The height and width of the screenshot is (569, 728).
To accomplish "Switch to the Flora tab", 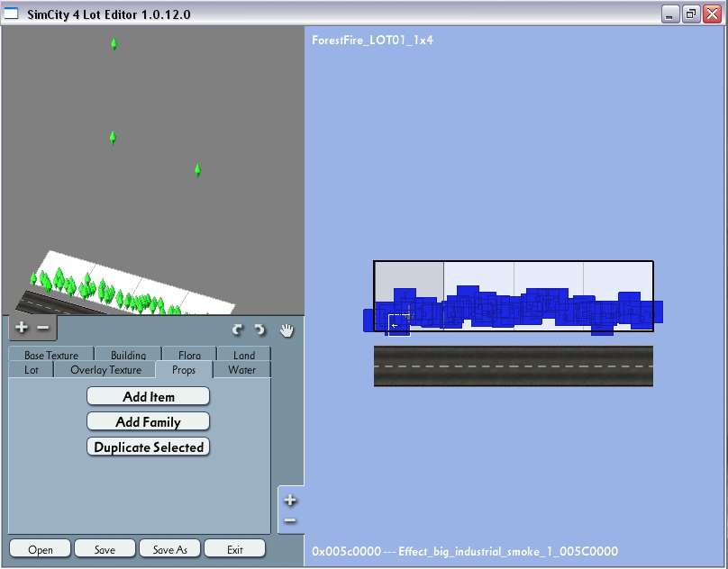I will 189,355.
